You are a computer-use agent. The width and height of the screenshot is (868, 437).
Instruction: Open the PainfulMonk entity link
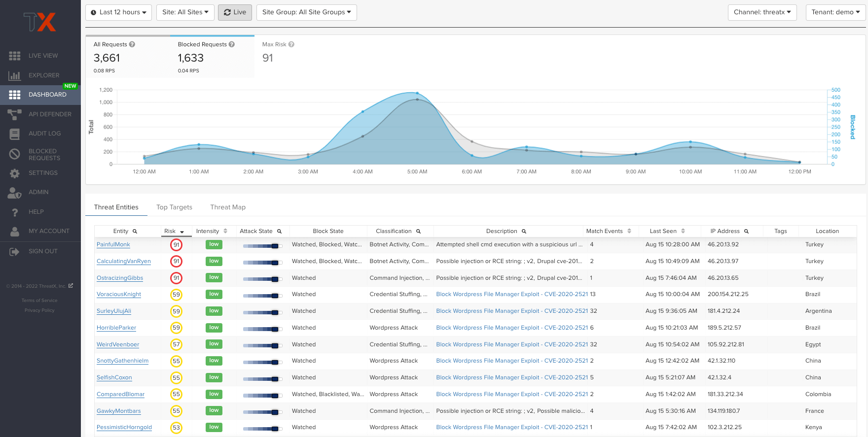coord(113,245)
